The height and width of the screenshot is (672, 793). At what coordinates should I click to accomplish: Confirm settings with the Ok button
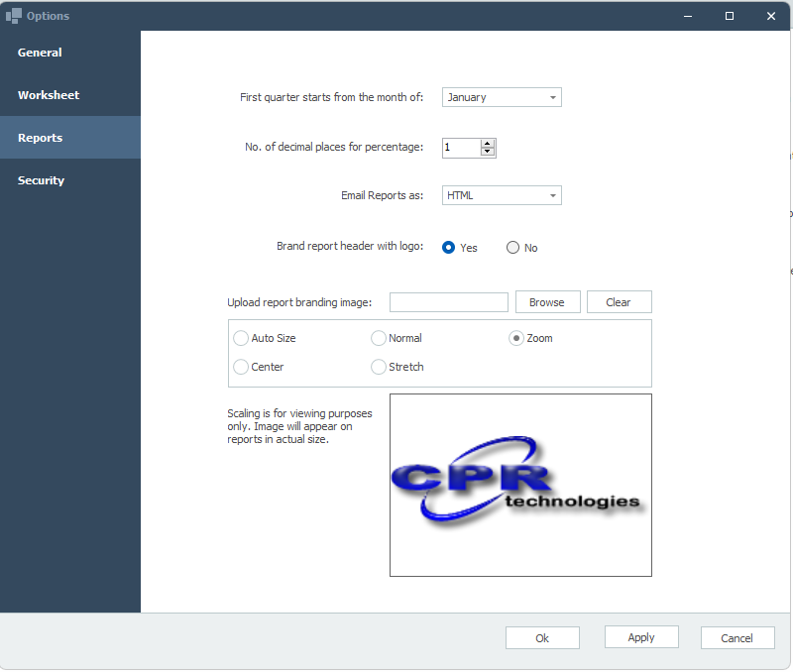tap(542, 638)
